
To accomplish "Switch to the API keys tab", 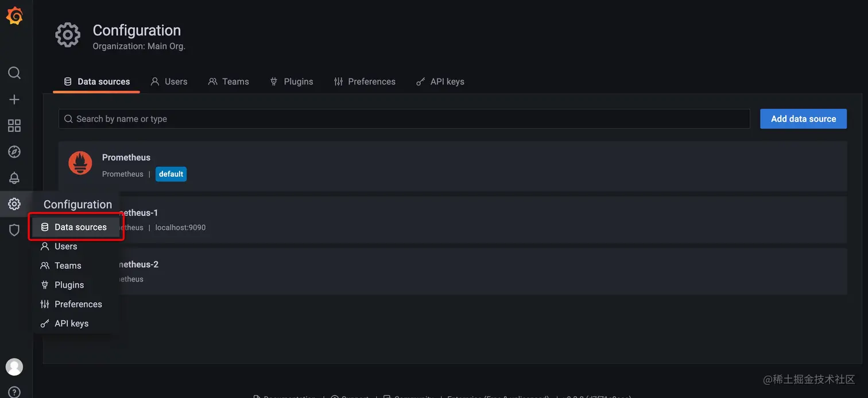I will click(440, 81).
